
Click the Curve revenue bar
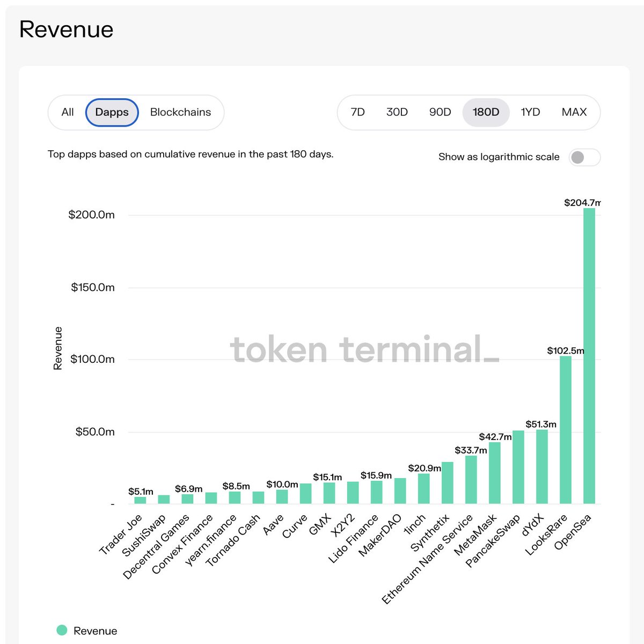(x=306, y=494)
